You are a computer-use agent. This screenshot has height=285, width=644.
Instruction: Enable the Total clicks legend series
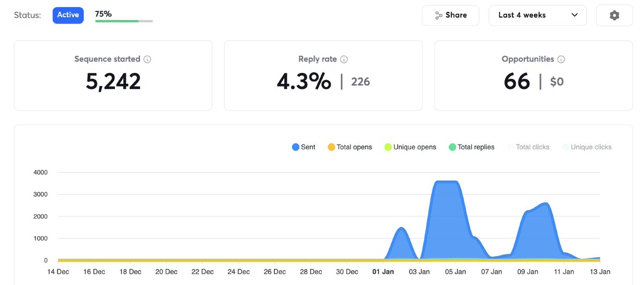click(x=528, y=147)
